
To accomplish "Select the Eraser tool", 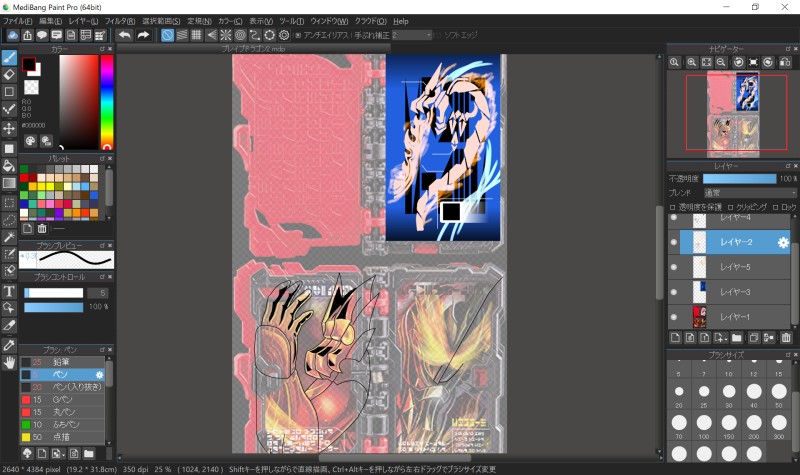I will point(9,75).
